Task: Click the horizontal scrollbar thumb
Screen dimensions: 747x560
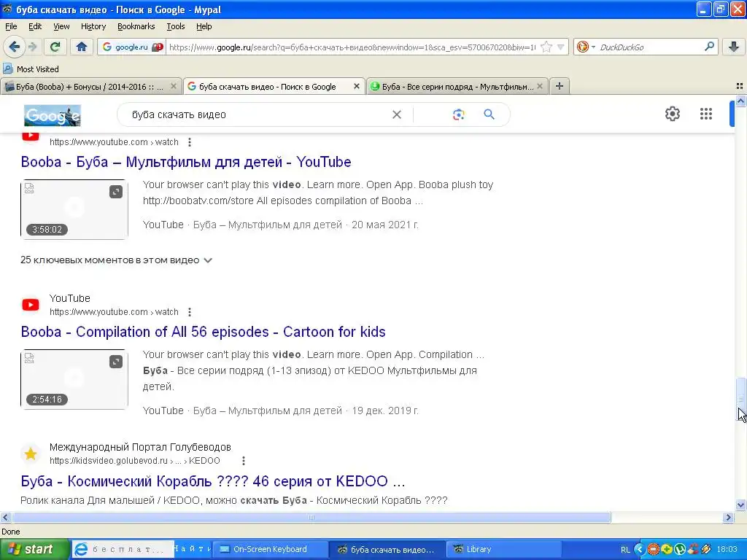Action: (x=311, y=517)
